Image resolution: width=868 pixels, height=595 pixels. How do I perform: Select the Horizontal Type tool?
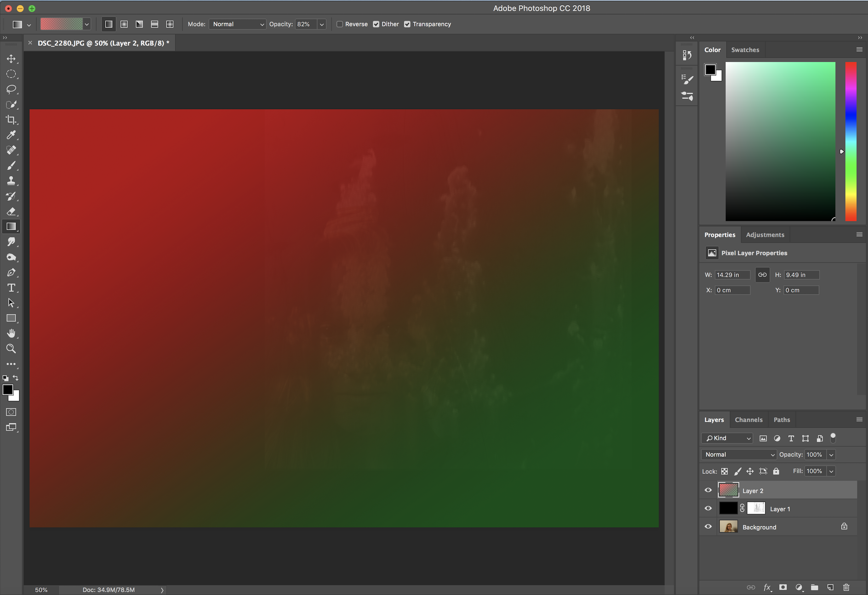[11, 288]
